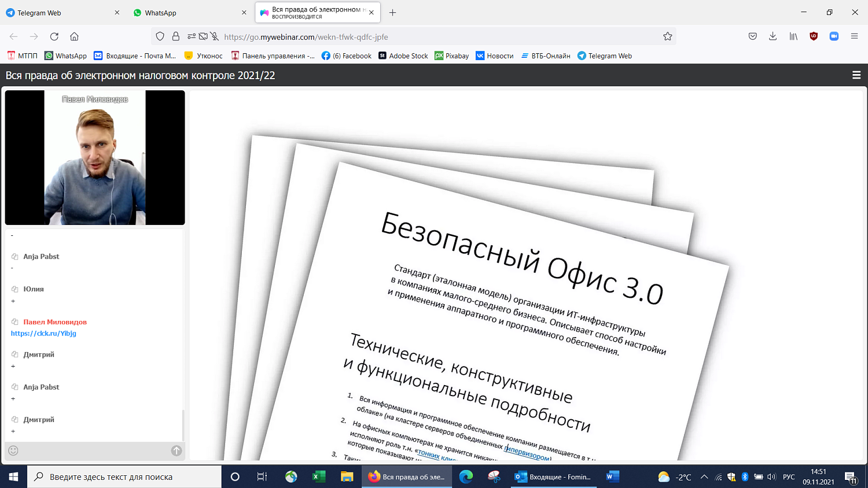Image resolution: width=868 pixels, height=488 pixels.
Task: Open volume control in tray
Action: click(771, 477)
